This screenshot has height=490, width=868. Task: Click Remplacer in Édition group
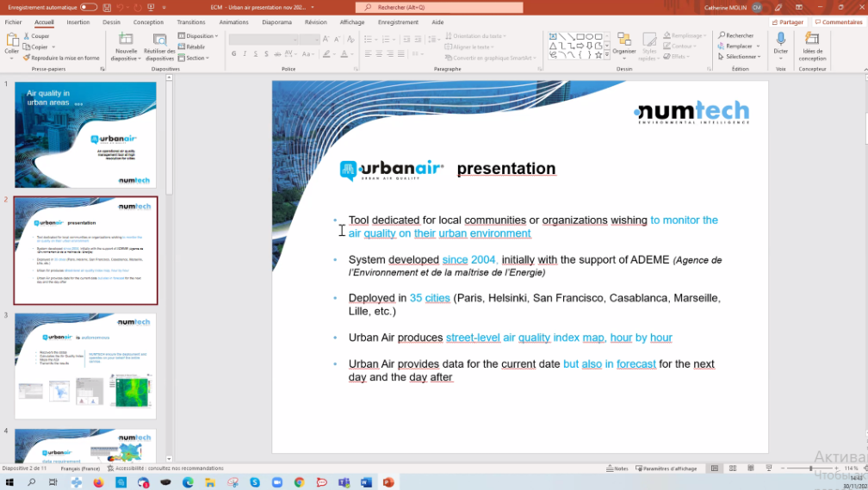(x=739, y=46)
